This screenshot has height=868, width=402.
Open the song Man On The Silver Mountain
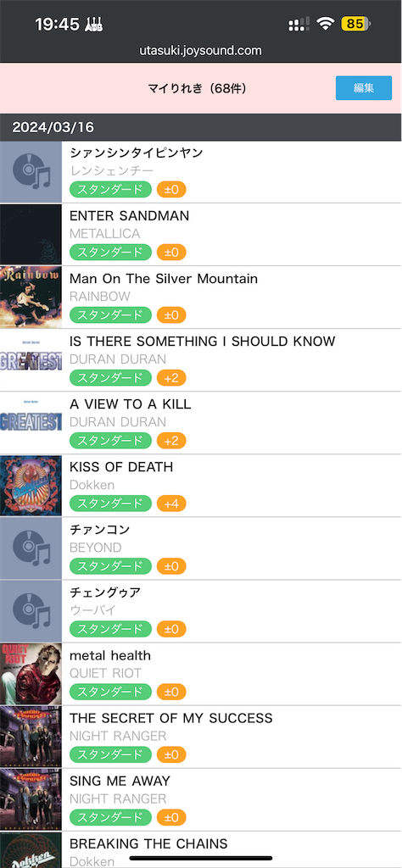(164, 278)
